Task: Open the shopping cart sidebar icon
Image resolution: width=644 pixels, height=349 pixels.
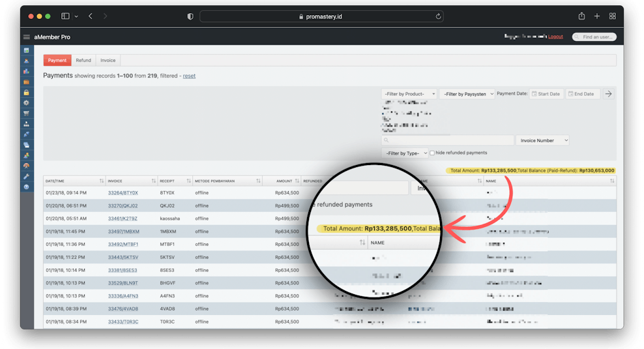Action: tap(26, 114)
